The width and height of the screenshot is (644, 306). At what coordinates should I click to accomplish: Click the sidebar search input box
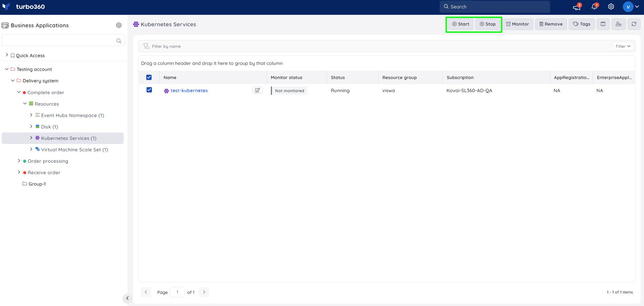[63, 40]
